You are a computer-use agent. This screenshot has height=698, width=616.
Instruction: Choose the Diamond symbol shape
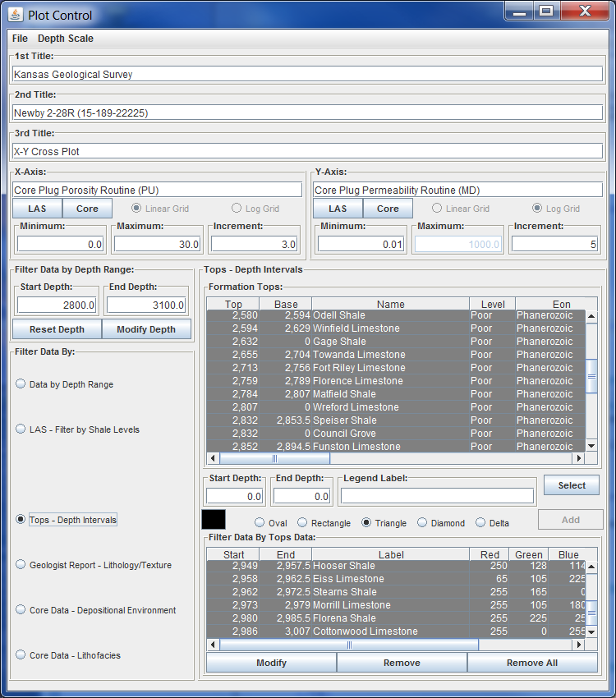click(441, 522)
